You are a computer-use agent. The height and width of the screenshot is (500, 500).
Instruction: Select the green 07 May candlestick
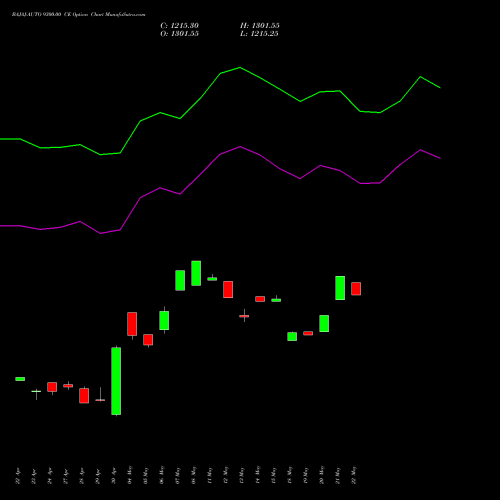click(180, 280)
